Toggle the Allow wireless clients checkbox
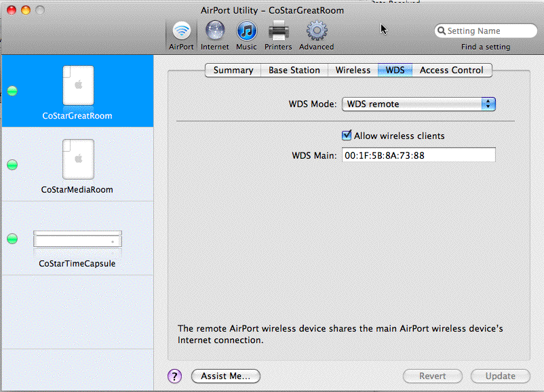The height and width of the screenshot is (392, 544). (x=346, y=135)
